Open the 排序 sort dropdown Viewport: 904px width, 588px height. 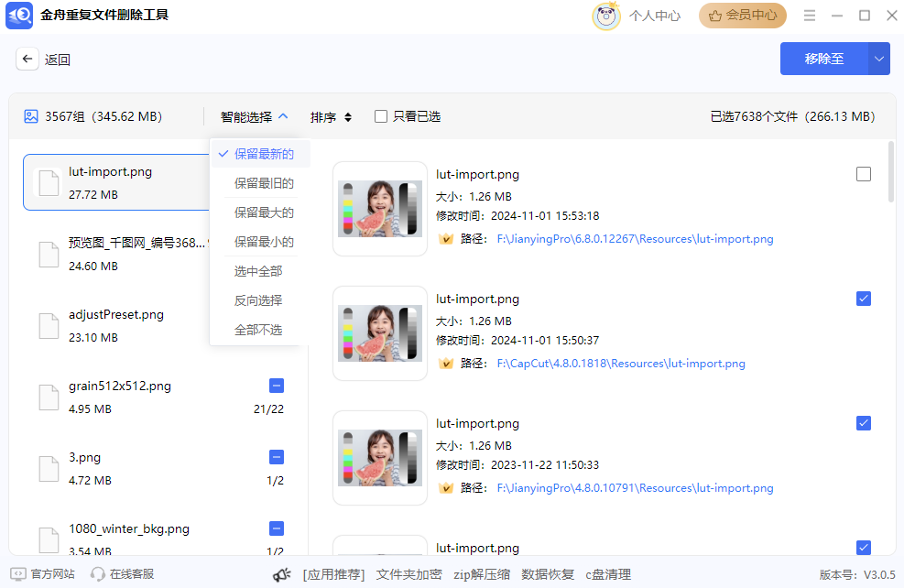tap(330, 115)
